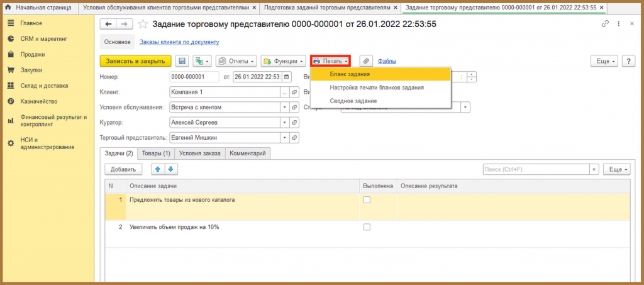
Task: Switch to the Задачи (2) tab
Action: coord(119,153)
